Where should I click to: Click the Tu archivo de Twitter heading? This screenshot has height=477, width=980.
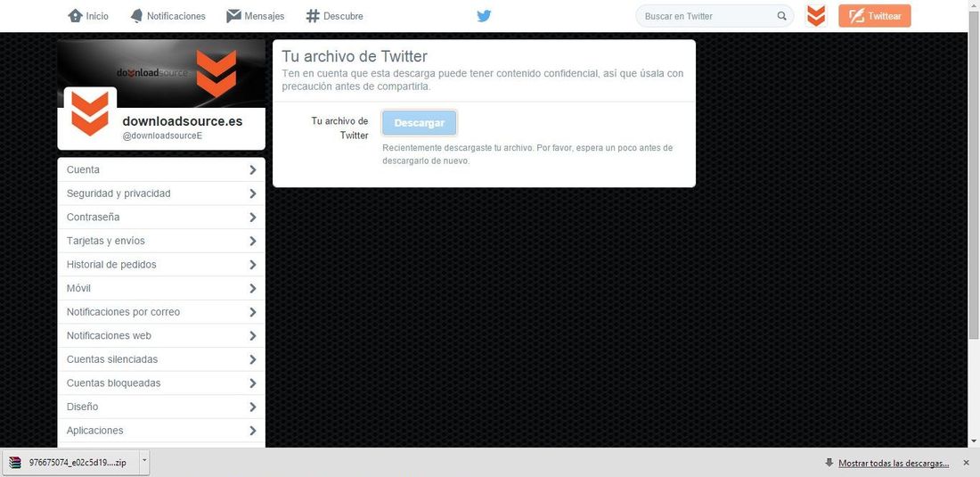[355, 55]
